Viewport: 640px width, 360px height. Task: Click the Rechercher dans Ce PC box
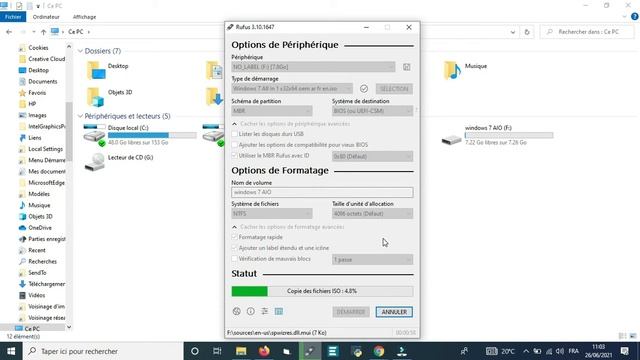coord(588,32)
